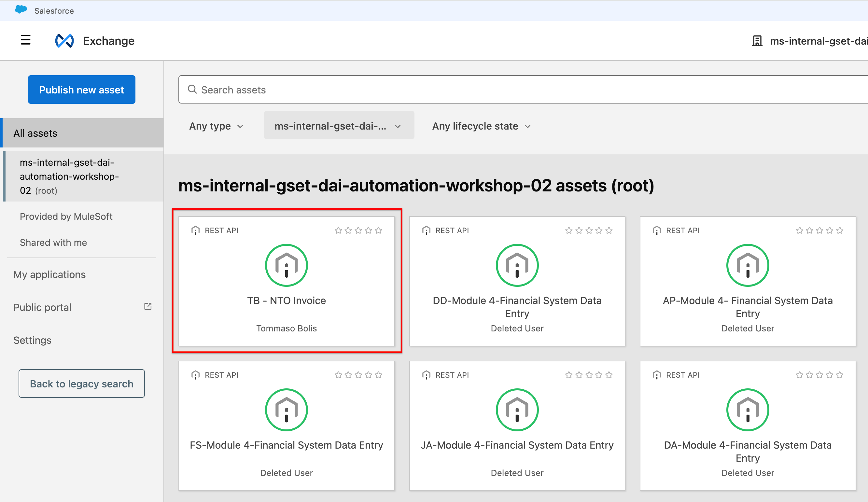Click the Salesforce cloud icon
The height and width of the screenshot is (502, 868).
tap(21, 10)
